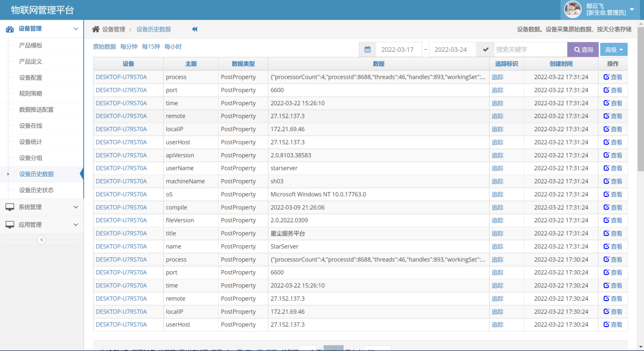Open the 设备在线 sidebar item
The height and width of the screenshot is (351, 644).
coord(30,126)
